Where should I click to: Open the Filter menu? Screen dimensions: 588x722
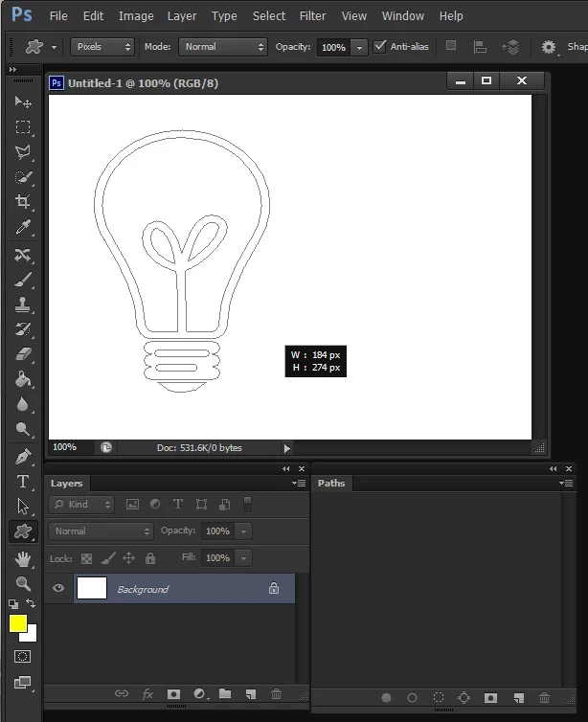point(312,15)
